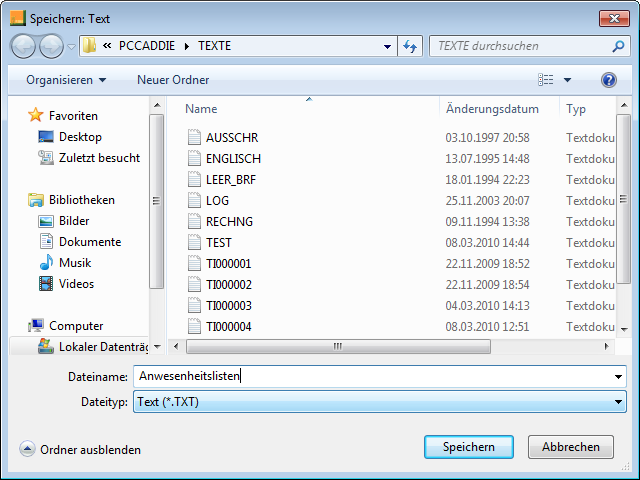Collapse folders with Ordner ausblenden
This screenshot has height=480, width=640.
[x=80, y=449]
